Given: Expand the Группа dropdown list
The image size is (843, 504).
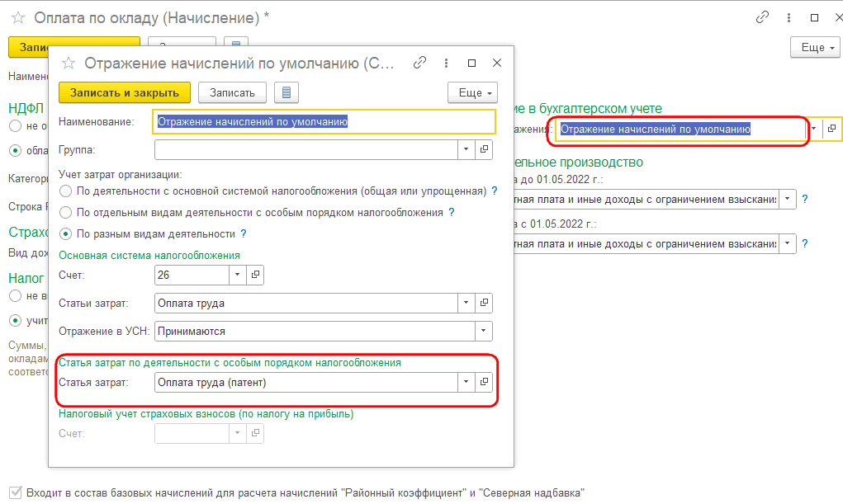Looking at the screenshot, I should [466, 149].
